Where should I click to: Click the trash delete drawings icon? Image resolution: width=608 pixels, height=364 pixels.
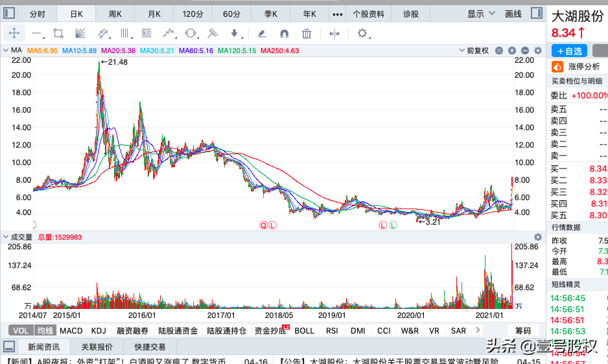pos(307,34)
